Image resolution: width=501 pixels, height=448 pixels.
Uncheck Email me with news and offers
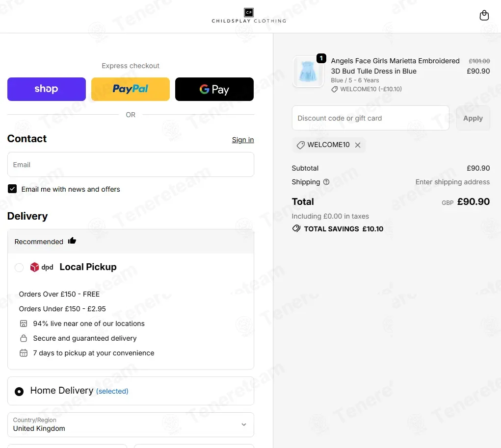pos(12,189)
